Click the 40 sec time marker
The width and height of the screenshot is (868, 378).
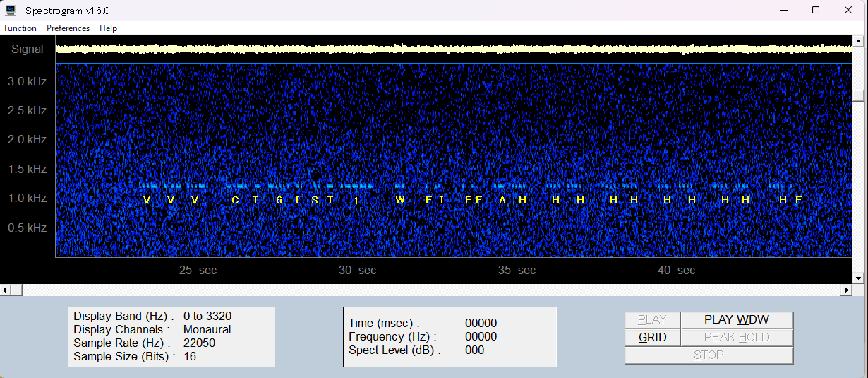pos(676,271)
